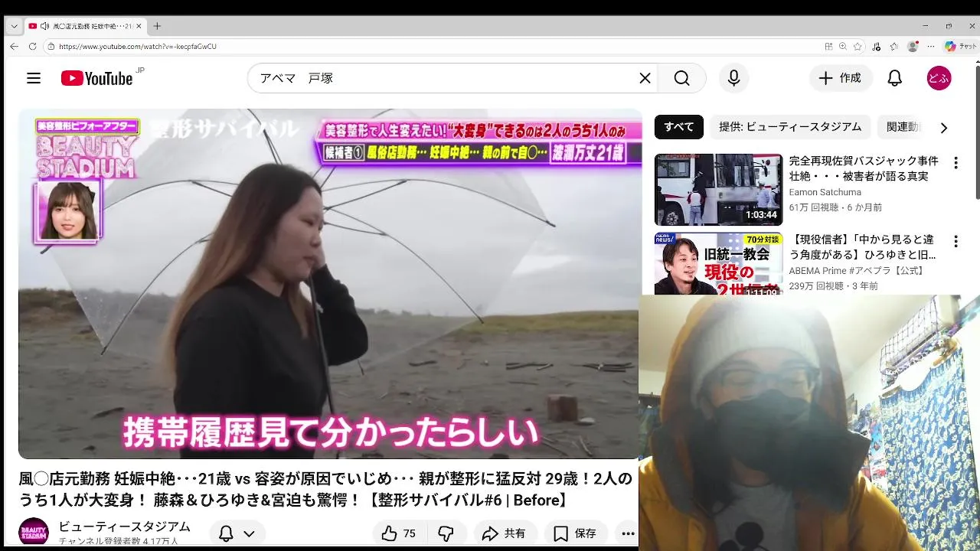Show more filter chips with right chevron
Screen dimensions: 980x551
coord(943,128)
